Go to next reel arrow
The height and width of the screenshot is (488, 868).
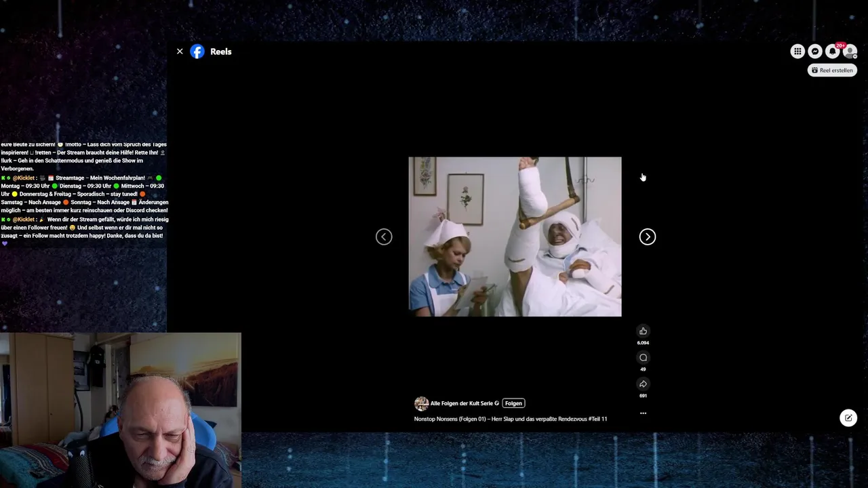(648, 237)
